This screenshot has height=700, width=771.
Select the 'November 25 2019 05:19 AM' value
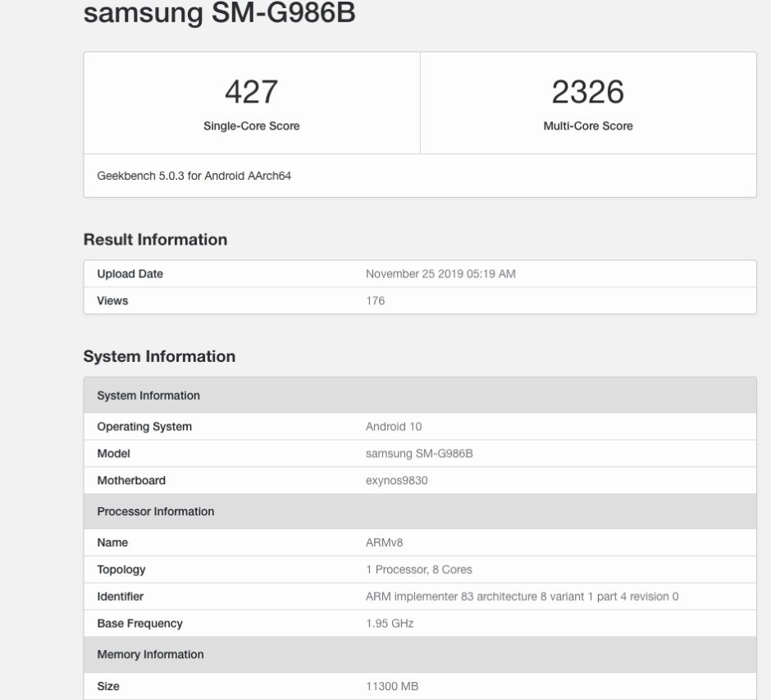coord(440,273)
